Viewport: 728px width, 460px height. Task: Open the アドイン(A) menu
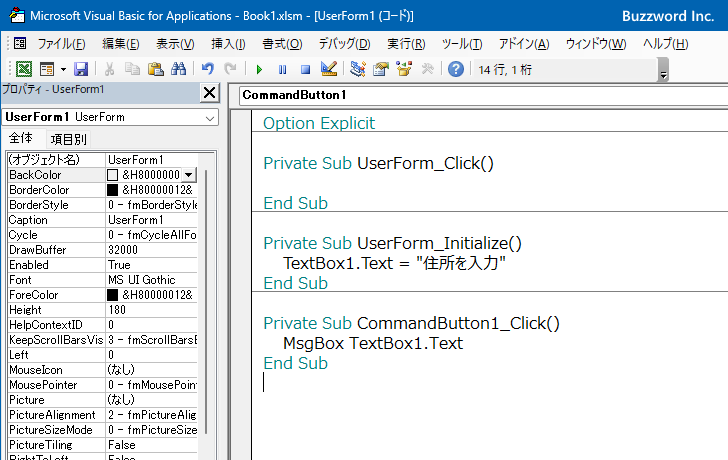(524, 44)
